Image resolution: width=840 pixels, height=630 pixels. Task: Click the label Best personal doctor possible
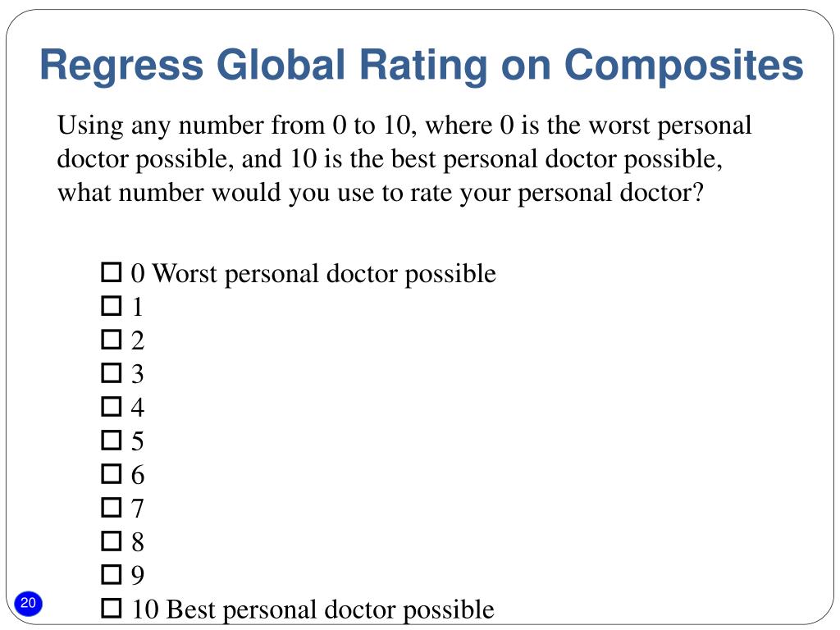pyautogui.click(x=330, y=610)
